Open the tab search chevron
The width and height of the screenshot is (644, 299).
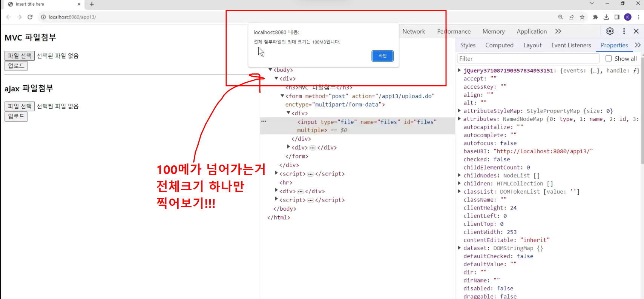592,3
